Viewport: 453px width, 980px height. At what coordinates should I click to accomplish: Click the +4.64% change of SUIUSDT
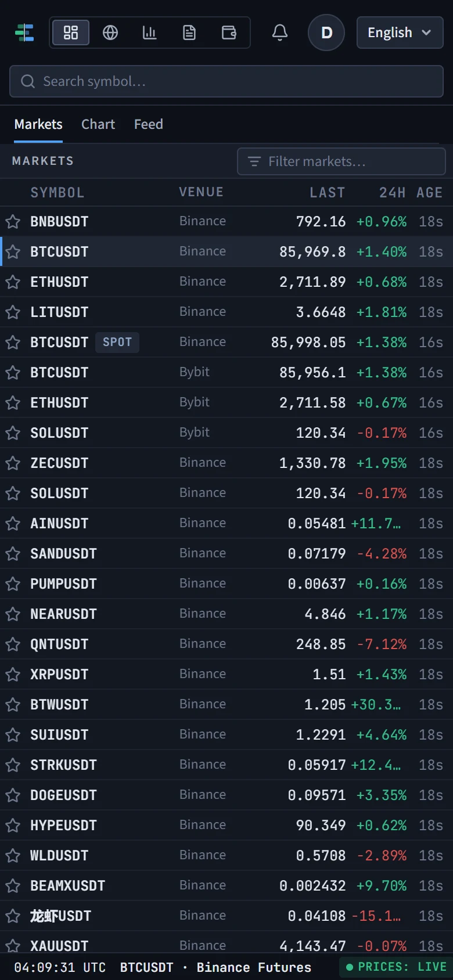tap(382, 735)
